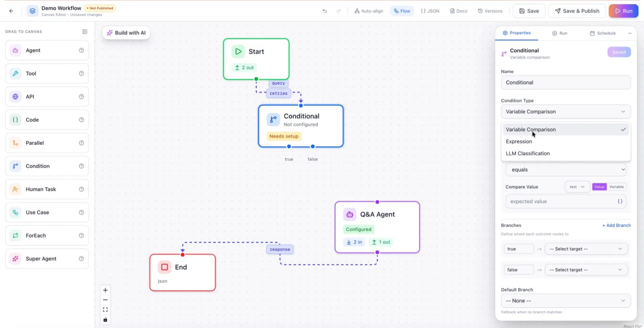Open help for the API component
Image resolution: width=644 pixels, height=328 pixels.
coord(81,97)
